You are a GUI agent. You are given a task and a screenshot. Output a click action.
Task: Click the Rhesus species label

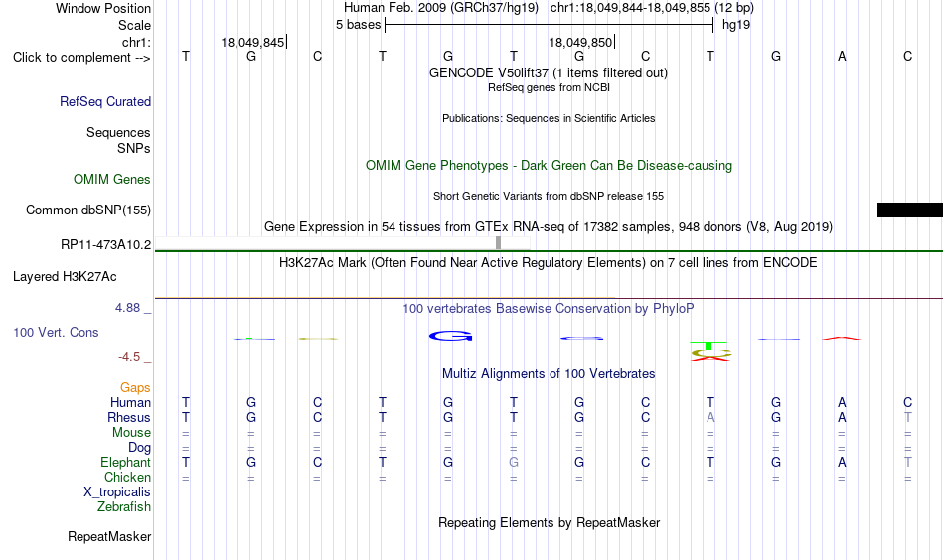tap(129, 417)
